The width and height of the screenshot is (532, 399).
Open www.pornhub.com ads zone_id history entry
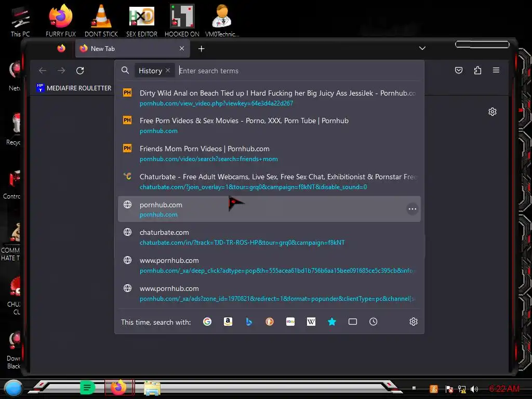[269, 294]
